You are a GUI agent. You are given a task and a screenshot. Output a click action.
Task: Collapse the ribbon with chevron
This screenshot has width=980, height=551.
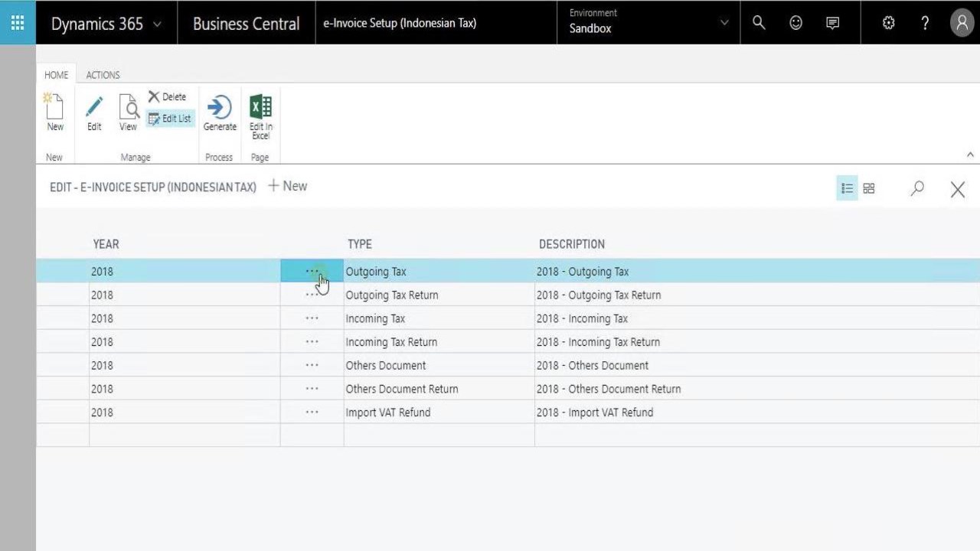[x=970, y=155]
